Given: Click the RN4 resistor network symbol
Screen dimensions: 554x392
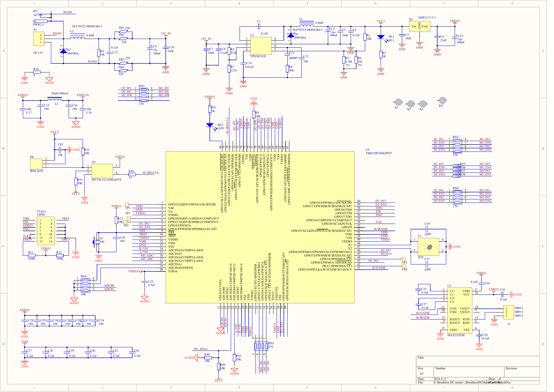Looking at the screenshot, I should (457, 197).
